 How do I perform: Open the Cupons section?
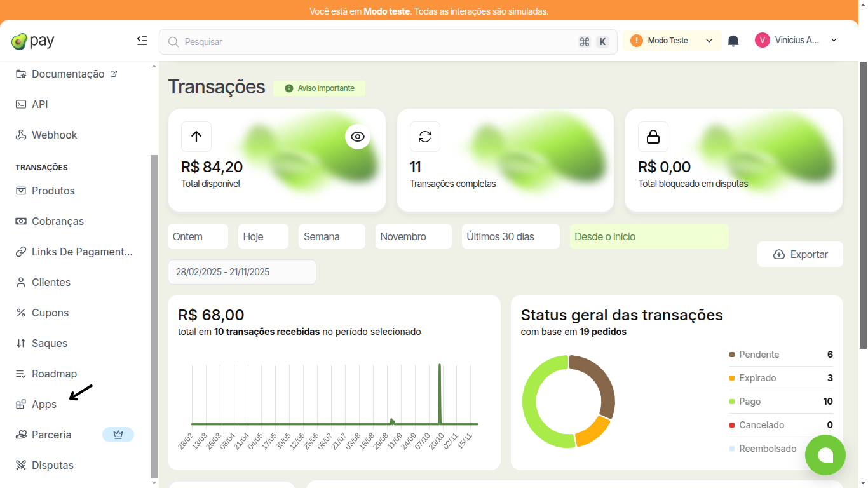click(50, 313)
